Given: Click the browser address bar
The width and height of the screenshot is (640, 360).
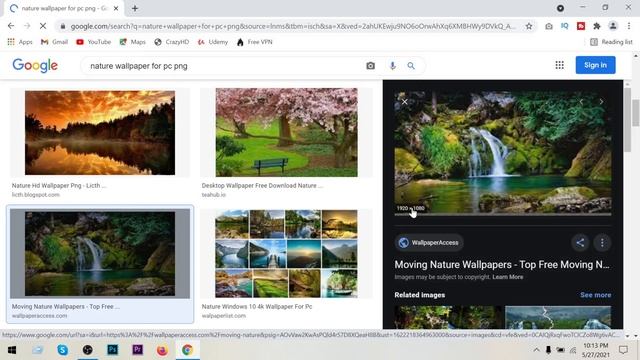Looking at the screenshot, I should pos(293,26).
